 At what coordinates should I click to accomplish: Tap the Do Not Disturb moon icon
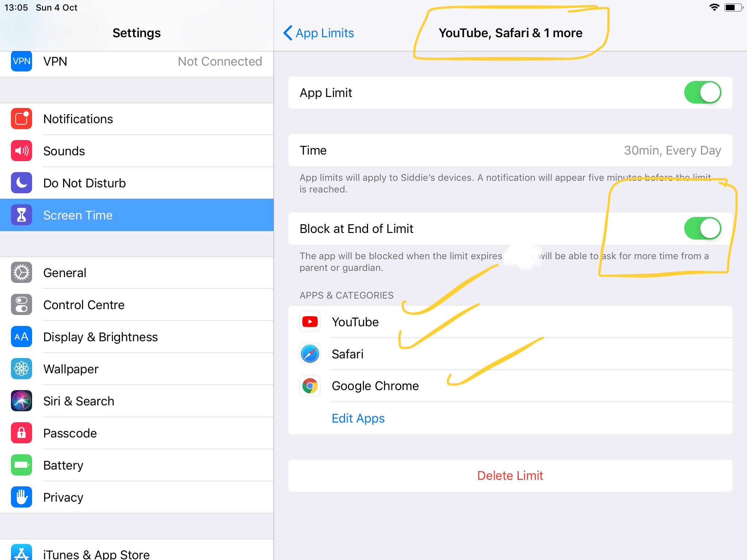pyautogui.click(x=22, y=183)
